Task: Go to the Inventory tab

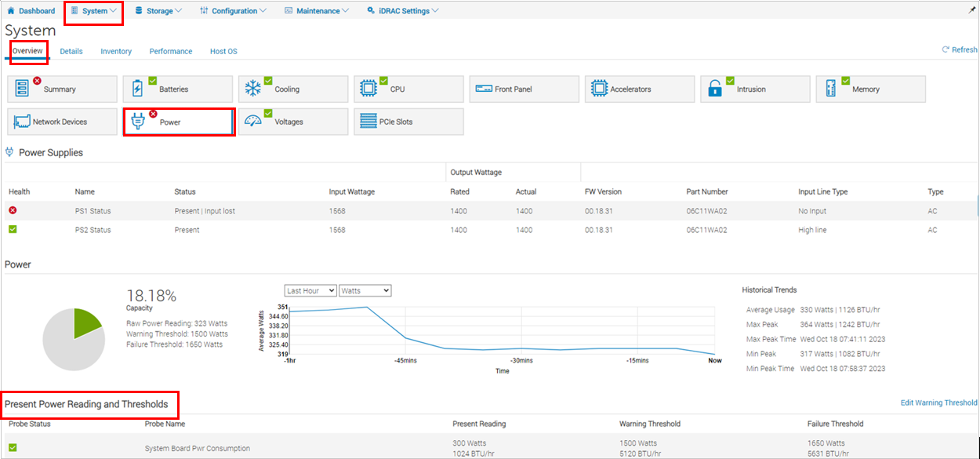Action: pos(116,51)
